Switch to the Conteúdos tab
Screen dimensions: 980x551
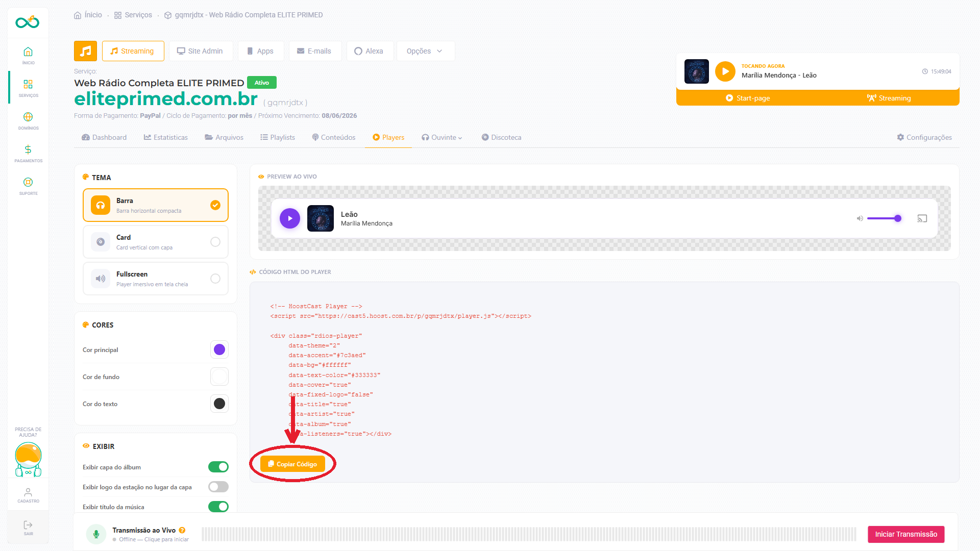tap(334, 137)
